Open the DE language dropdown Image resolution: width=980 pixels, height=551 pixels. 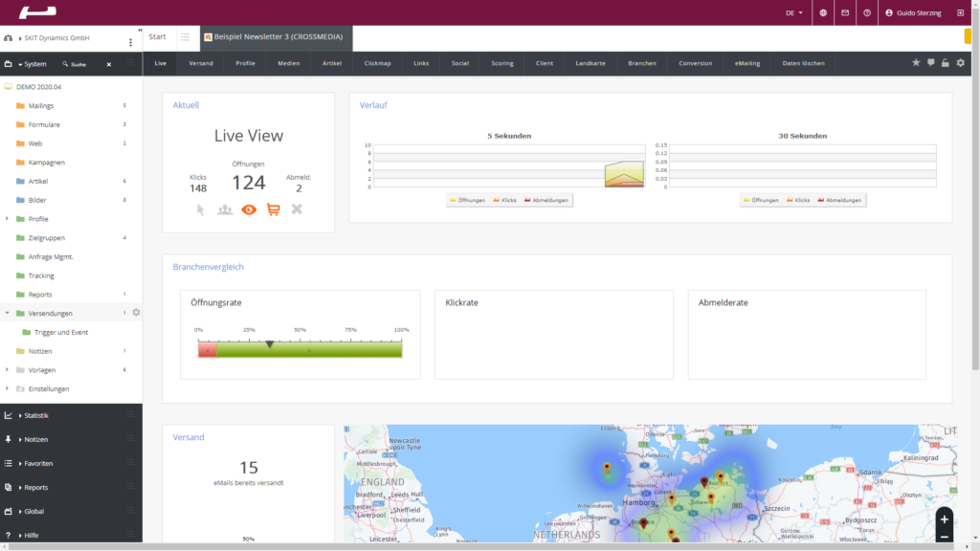(792, 12)
